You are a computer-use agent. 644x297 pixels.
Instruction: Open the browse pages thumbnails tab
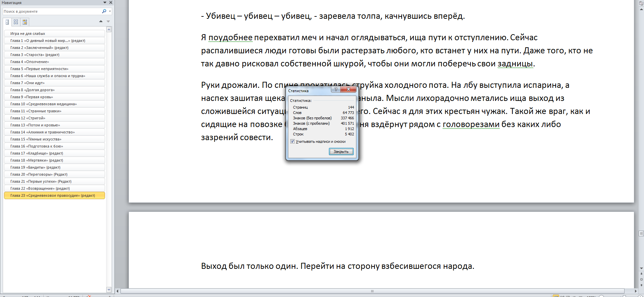pos(16,22)
